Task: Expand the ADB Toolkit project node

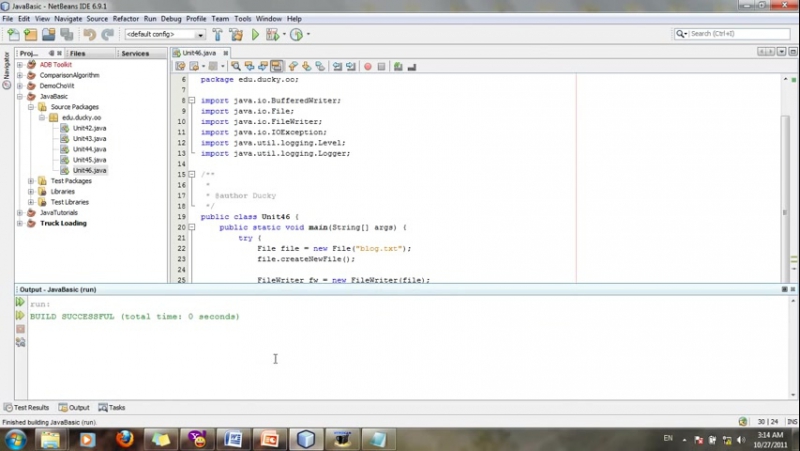Action: [x=20, y=65]
